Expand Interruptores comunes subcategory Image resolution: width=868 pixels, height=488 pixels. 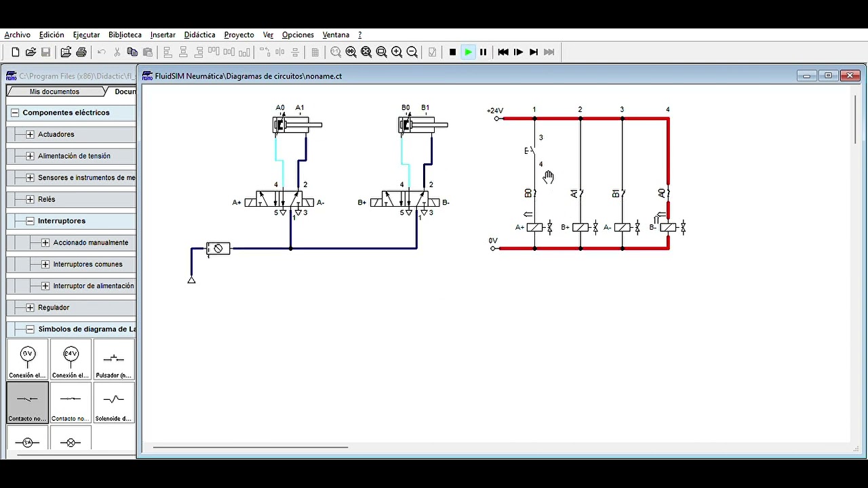(45, 264)
